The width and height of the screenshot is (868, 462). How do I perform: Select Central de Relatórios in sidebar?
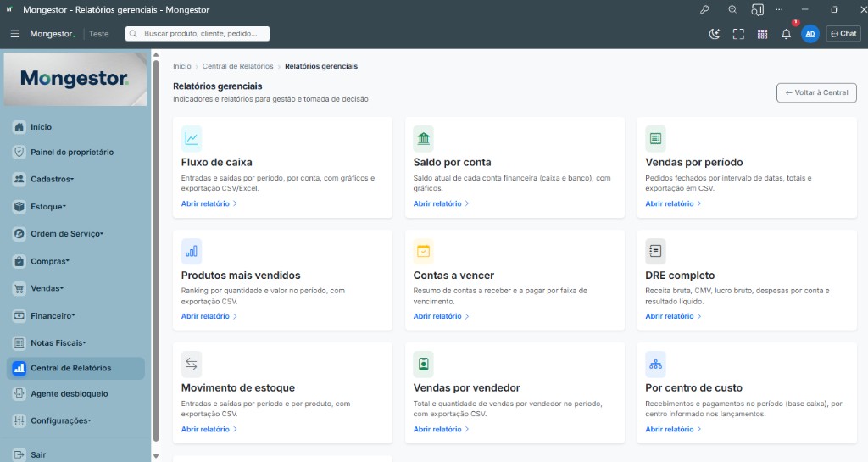pyautogui.click(x=75, y=368)
